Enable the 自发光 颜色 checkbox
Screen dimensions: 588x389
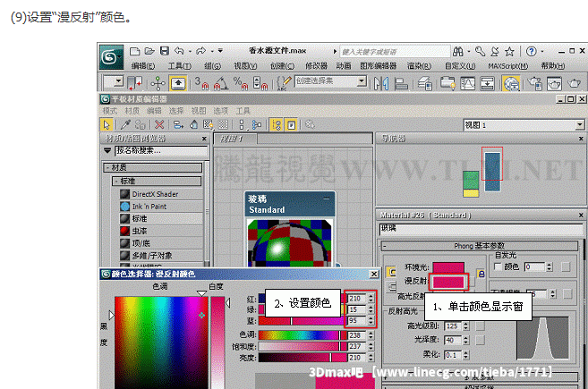(498, 266)
